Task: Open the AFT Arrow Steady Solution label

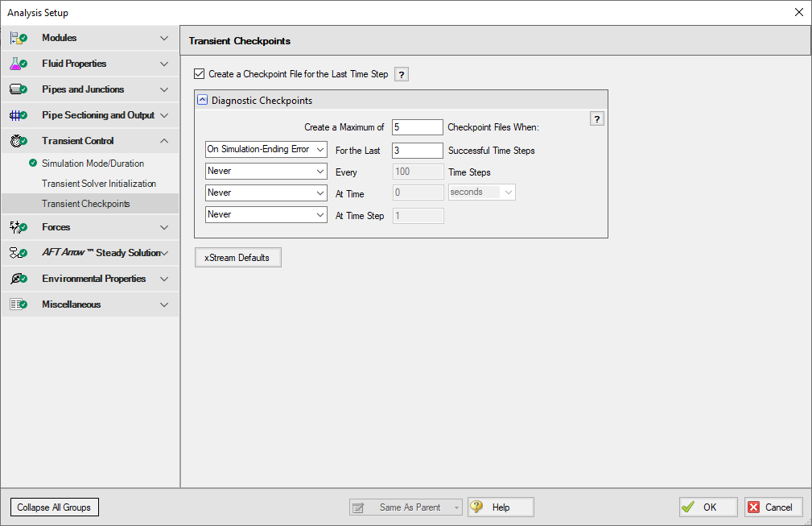Action: 101,253
